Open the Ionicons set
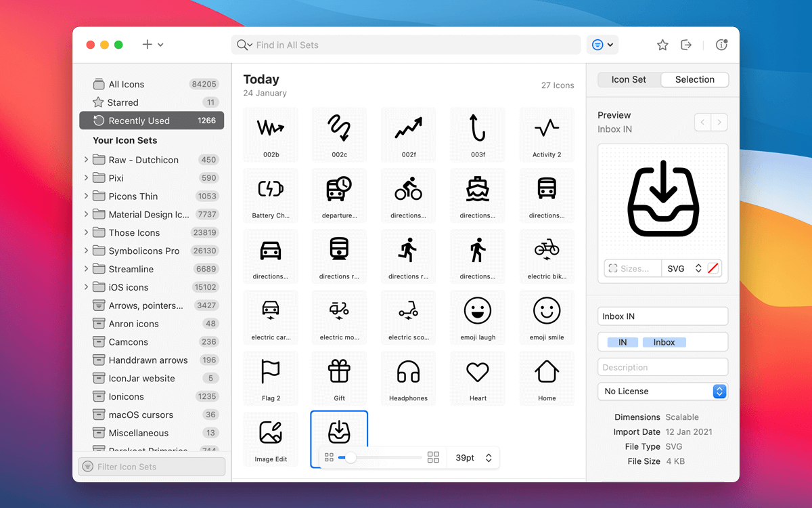The height and width of the screenshot is (508, 812). (152, 396)
